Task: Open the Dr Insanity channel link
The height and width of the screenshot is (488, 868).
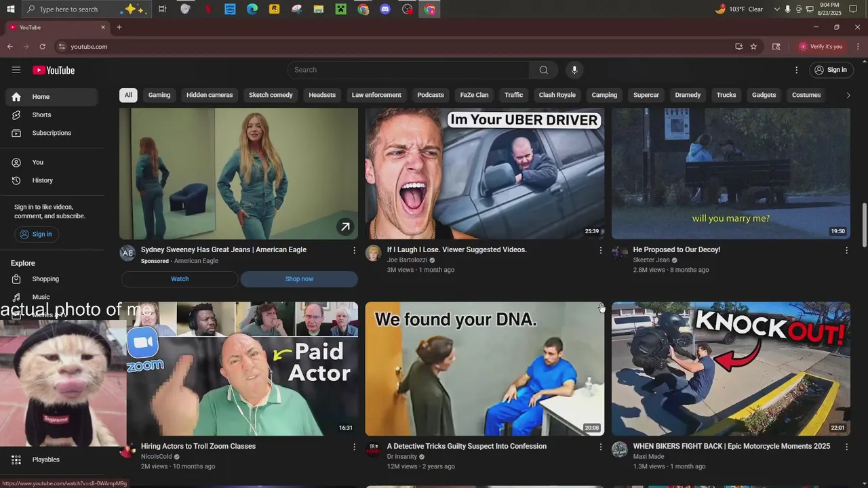Action: (x=402, y=457)
